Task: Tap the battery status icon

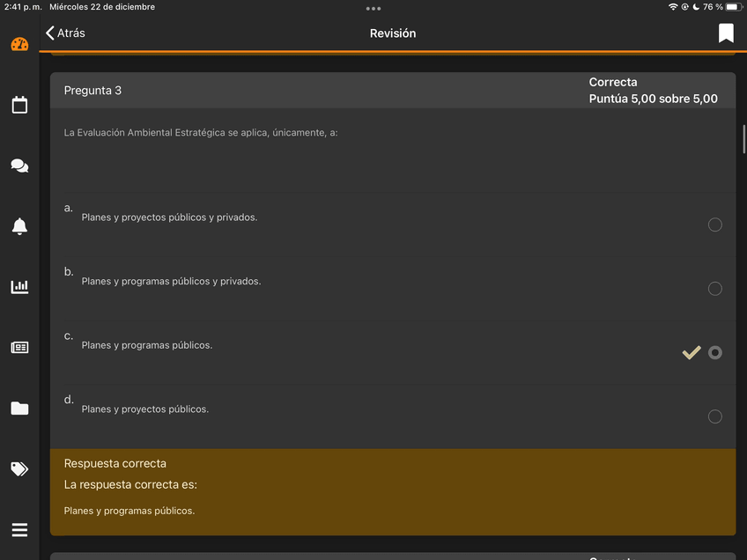Action: click(x=734, y=7)
